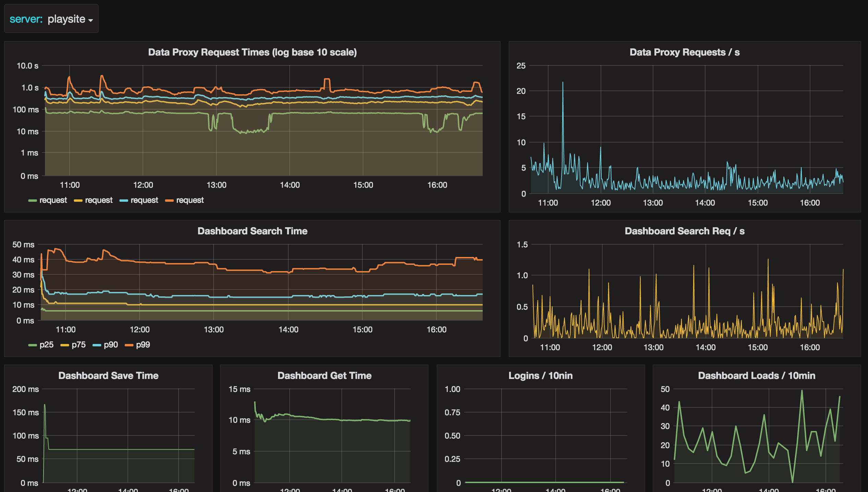This screenshot has width=868, height=492.
Task: Click the Logins / 10nin panel title
Action: tap(540, 376)
